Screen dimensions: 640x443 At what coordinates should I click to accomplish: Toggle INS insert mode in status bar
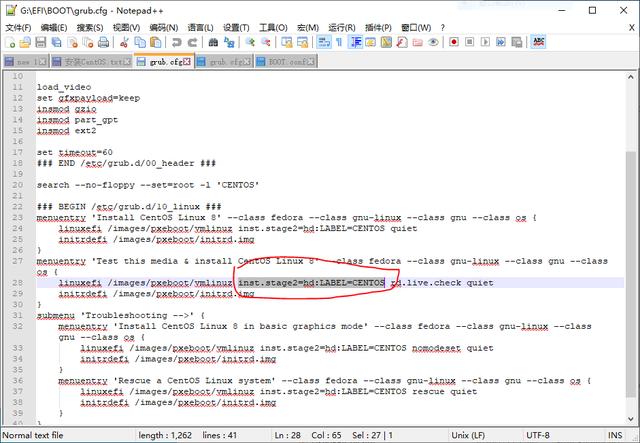pyautogui.click(x=615, y=435)
